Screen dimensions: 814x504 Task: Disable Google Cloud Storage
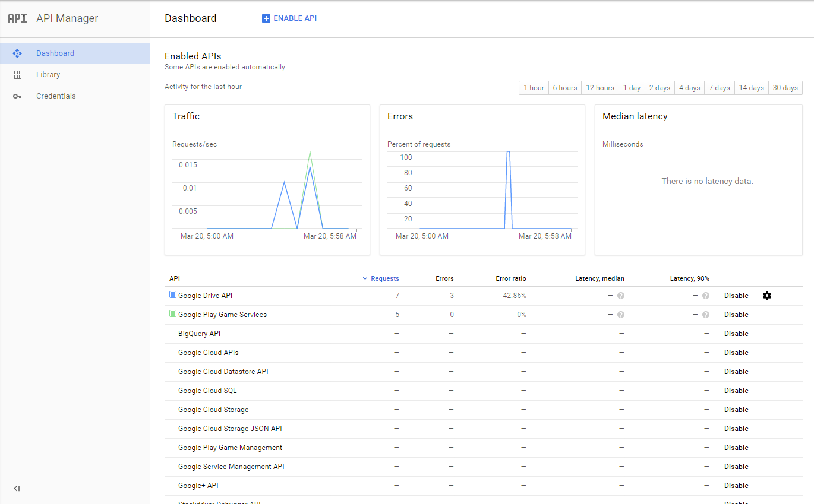[x=736, y=410]
